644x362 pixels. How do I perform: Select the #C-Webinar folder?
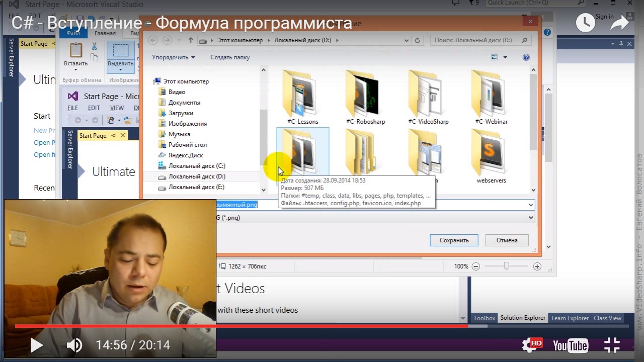[491, 97]
